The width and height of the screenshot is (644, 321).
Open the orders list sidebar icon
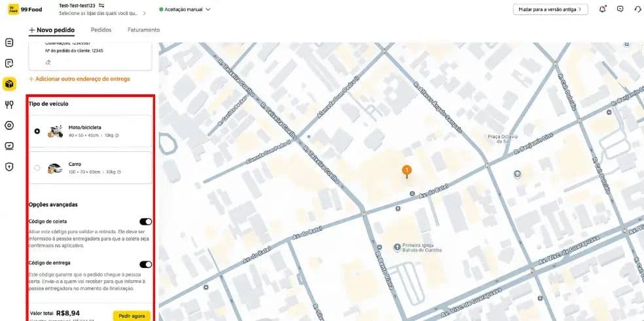click(x=9, y=43)
